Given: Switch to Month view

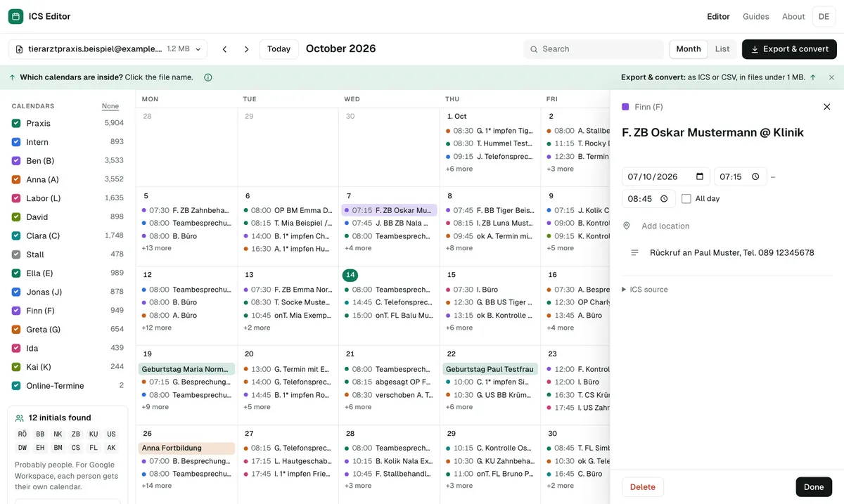Looking at the screenshot, I should point(689,49).
